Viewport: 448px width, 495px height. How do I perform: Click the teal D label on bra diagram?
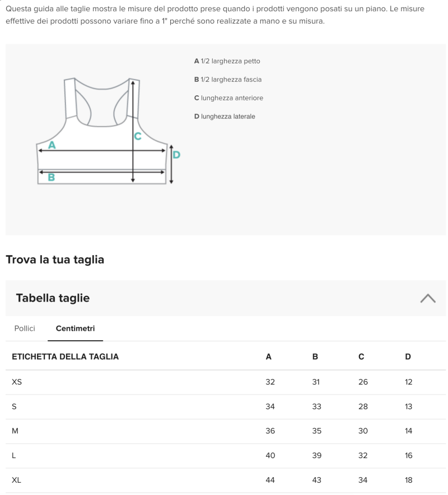[176, 155]
